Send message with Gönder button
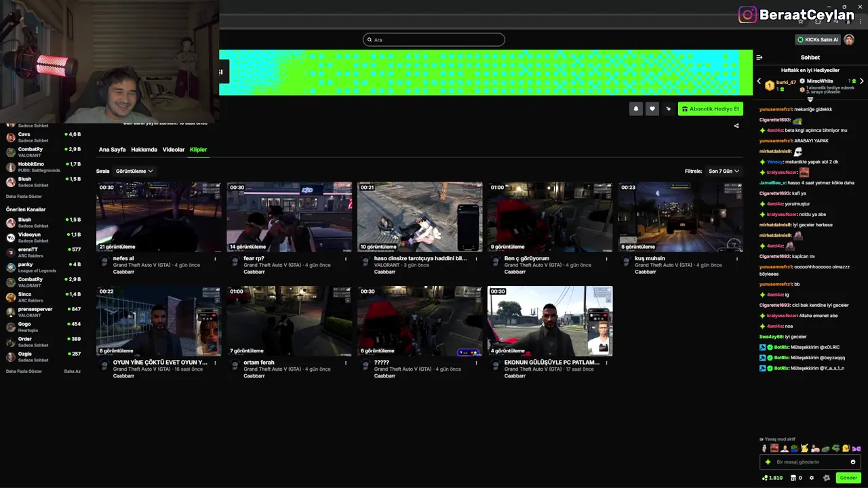This screenshot has width=868, height=488. 848,478
